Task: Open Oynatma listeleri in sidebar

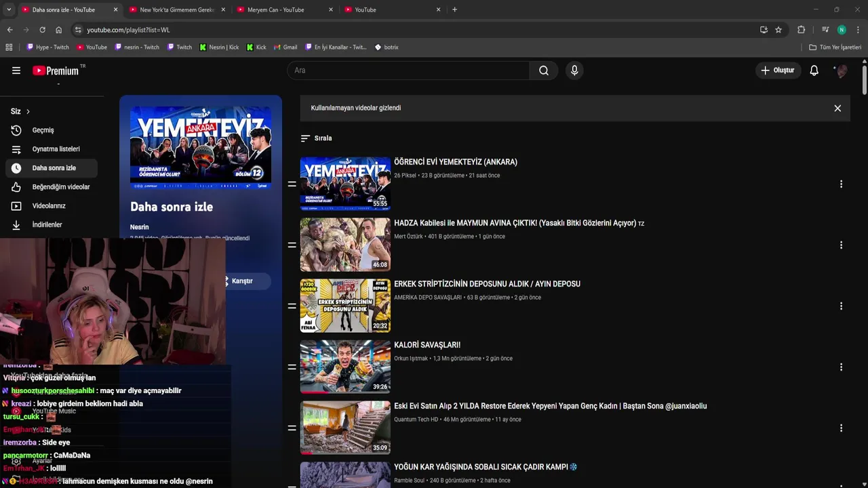Action: coord(52,149)
